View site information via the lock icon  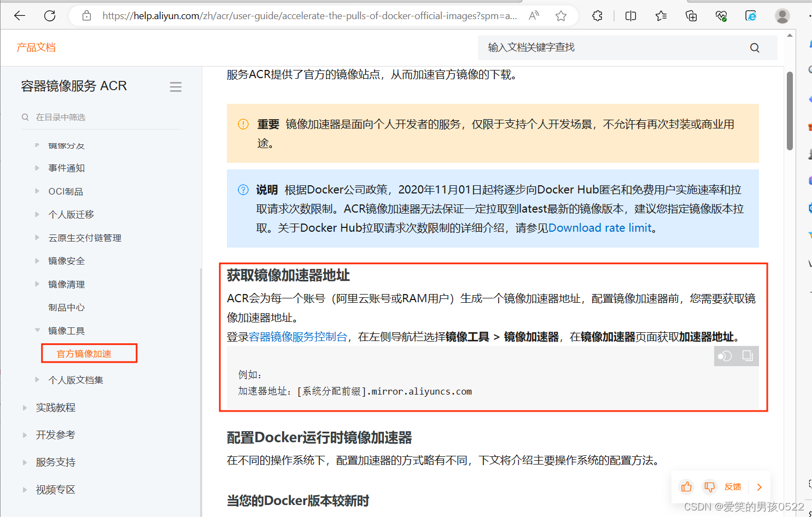tap(86, 16)
